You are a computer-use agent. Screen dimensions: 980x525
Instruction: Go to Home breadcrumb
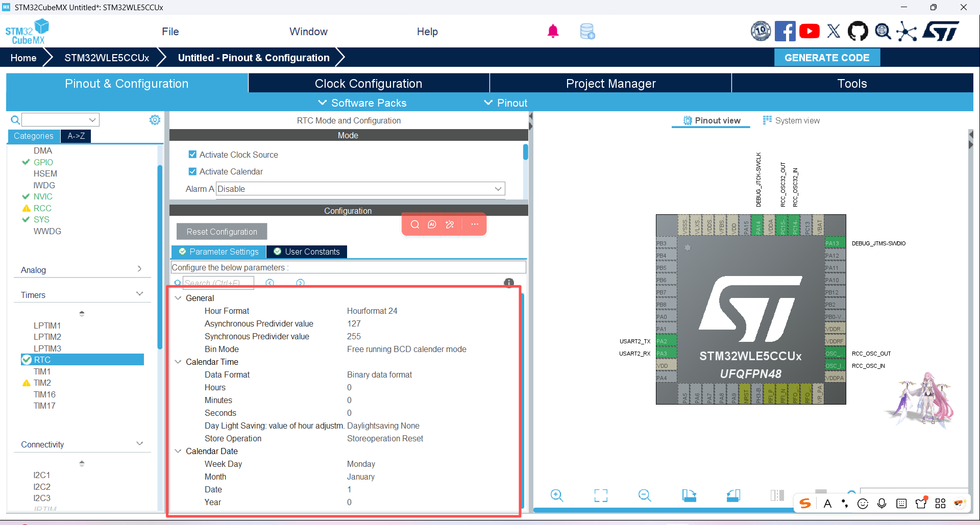point(23,58)
